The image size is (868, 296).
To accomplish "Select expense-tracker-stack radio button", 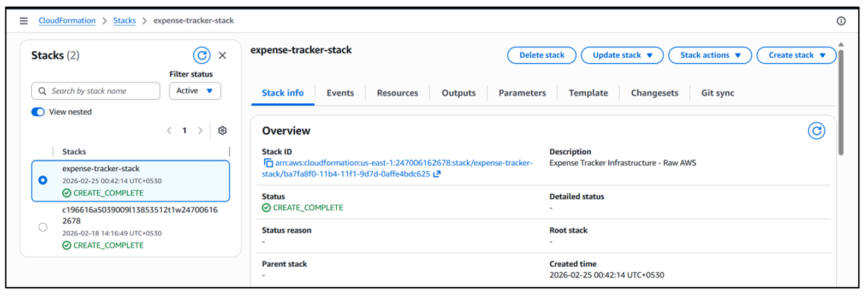I will pos(43,180).
